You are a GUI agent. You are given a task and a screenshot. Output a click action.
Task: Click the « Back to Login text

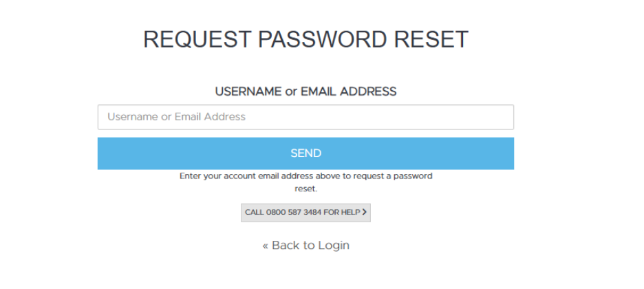305,246
